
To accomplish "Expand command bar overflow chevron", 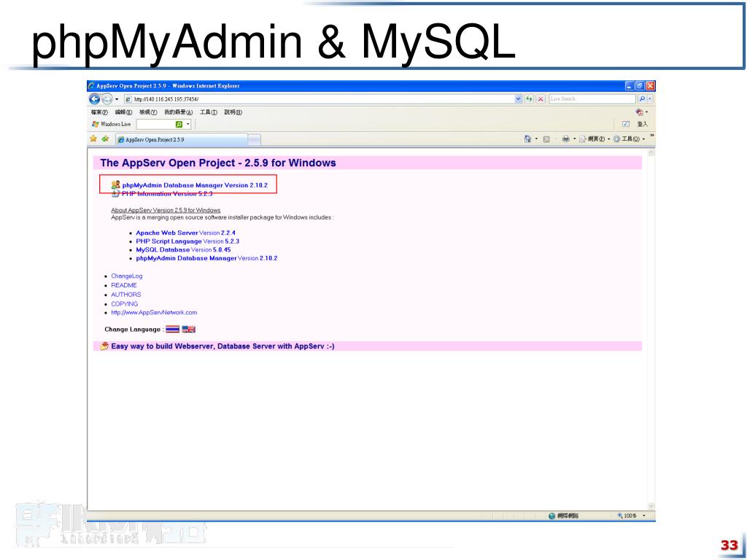I will [x=651, y=136].
